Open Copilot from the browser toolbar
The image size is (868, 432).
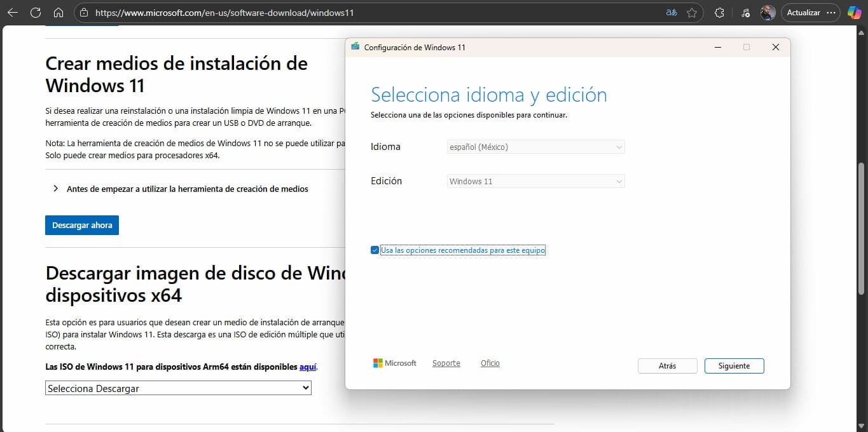pyautogui.click(x=854, y=13)
